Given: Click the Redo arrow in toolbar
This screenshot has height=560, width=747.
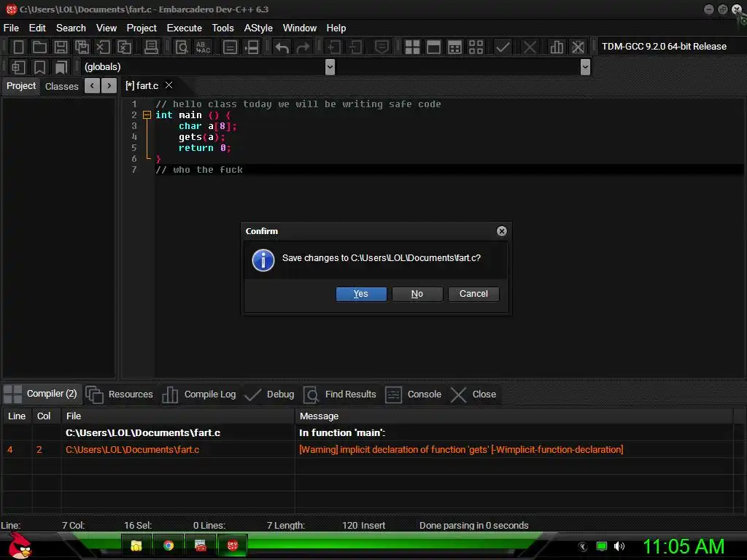Looking at the screenshot, I should pos(303,47).
